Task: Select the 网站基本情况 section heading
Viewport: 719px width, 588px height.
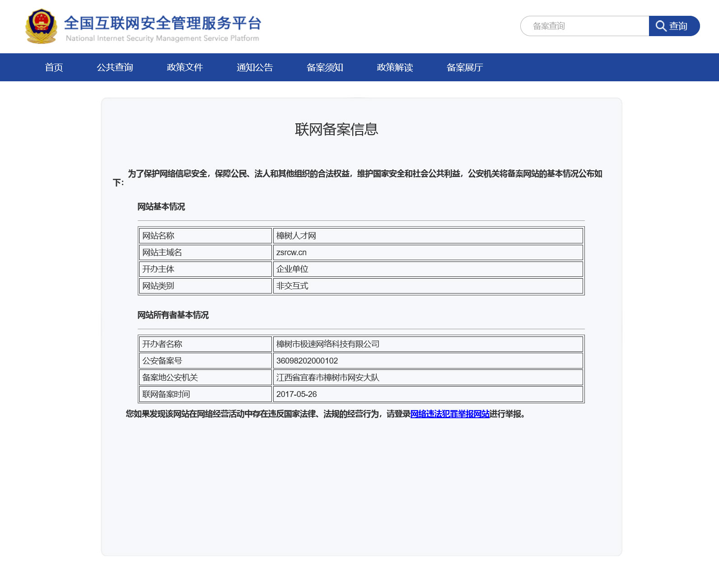Action: [x=161, y=206]
